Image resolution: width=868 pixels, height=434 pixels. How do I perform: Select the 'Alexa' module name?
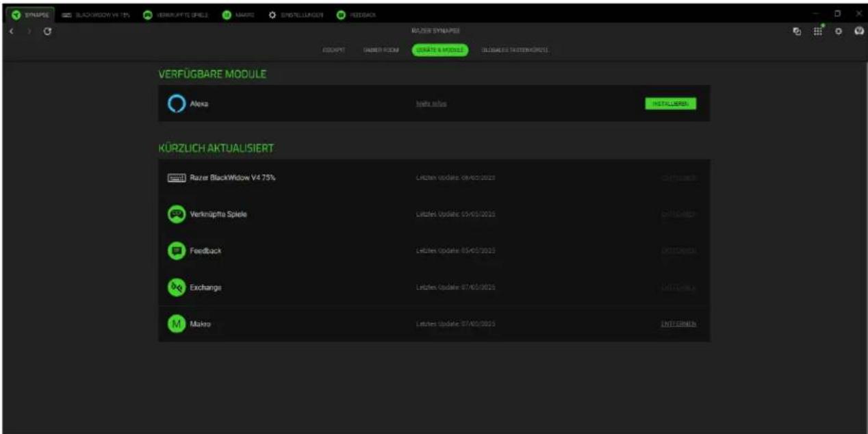[199, 103]
